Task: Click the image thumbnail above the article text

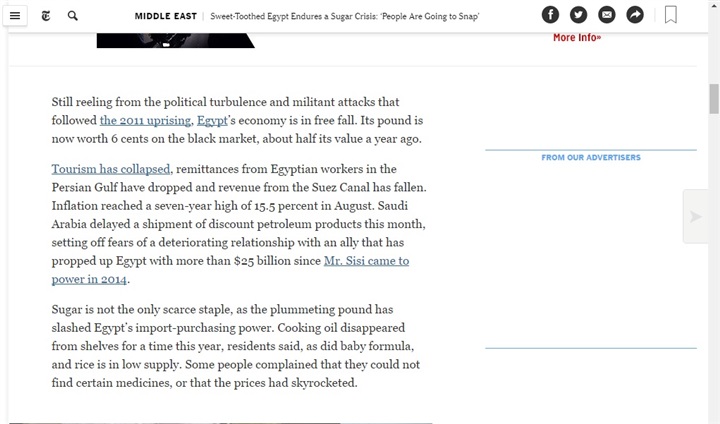Action: pos(175,40)
